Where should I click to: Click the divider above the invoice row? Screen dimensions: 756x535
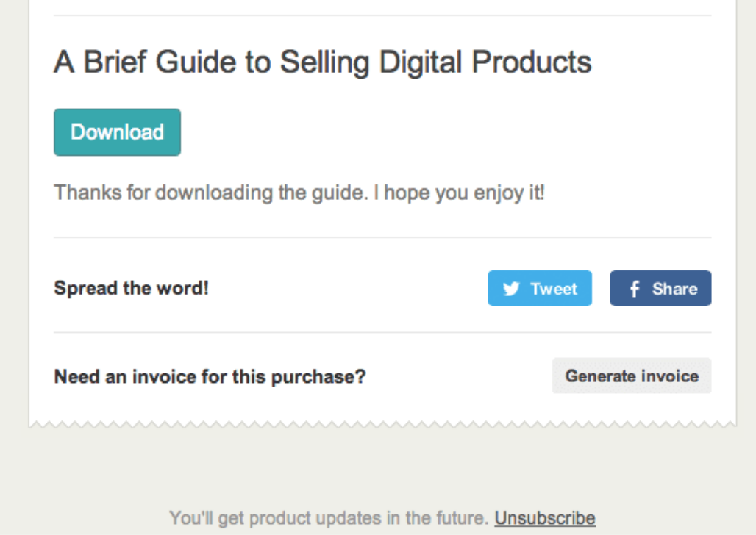pos(382,332)
